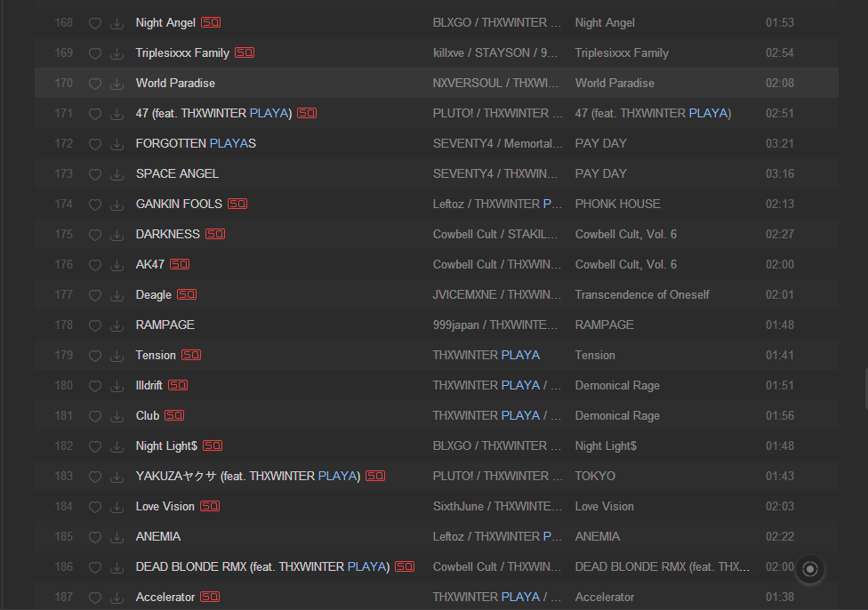Like the Accelerator track

[x=95, y=598]
